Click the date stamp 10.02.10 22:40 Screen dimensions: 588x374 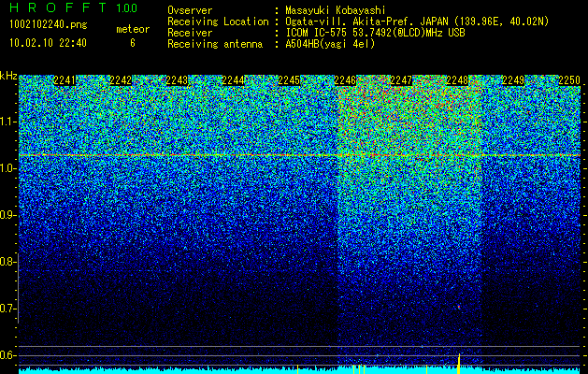[48, 43]
